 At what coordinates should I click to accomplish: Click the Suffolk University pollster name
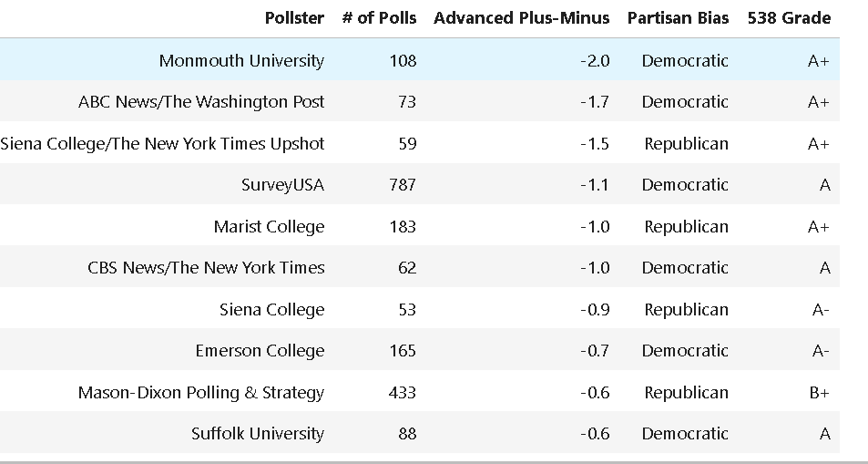pyautogui.click(x=258, y=434)
